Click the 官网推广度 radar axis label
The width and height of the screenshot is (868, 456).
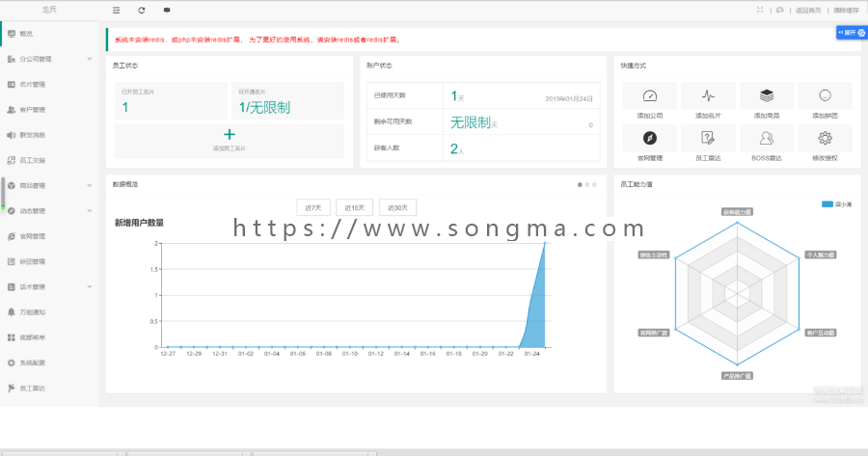(654, 334)
